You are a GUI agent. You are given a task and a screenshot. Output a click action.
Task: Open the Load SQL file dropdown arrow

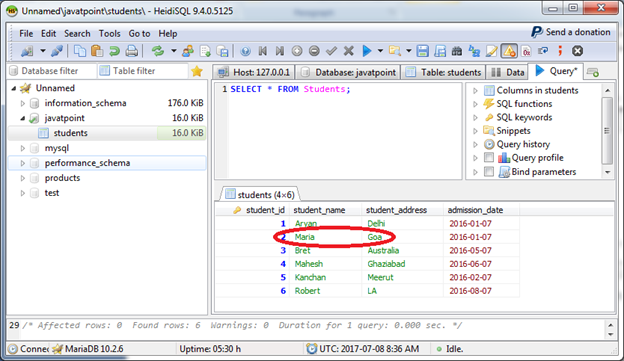(409, 51)
